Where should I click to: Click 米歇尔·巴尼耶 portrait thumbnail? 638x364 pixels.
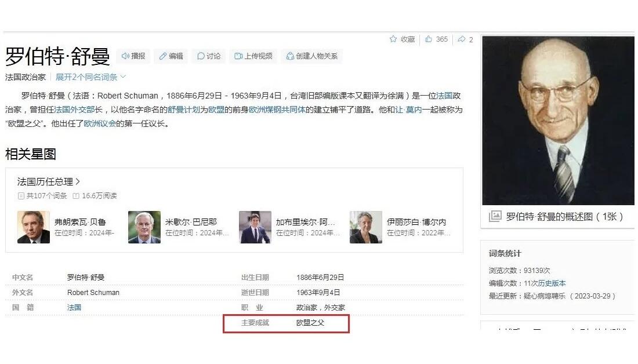(x=144, y=227)
